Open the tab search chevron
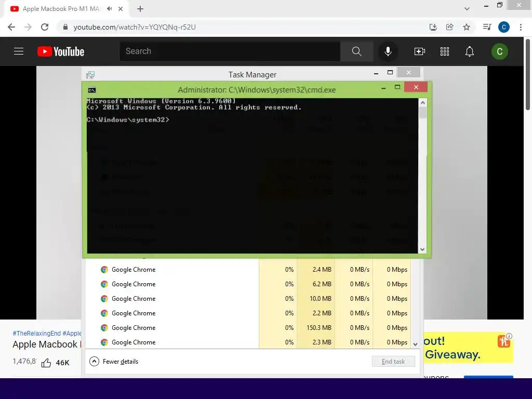The height and width of the screenshot is (399, 532). tap(467, 9)
